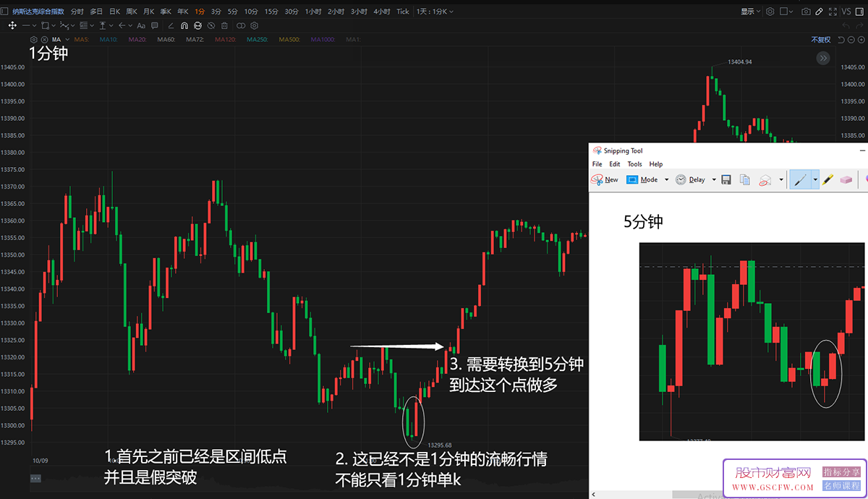Select the Aa text annotation tool
Viewport: 868px width, 499px height.
point(141,25)
